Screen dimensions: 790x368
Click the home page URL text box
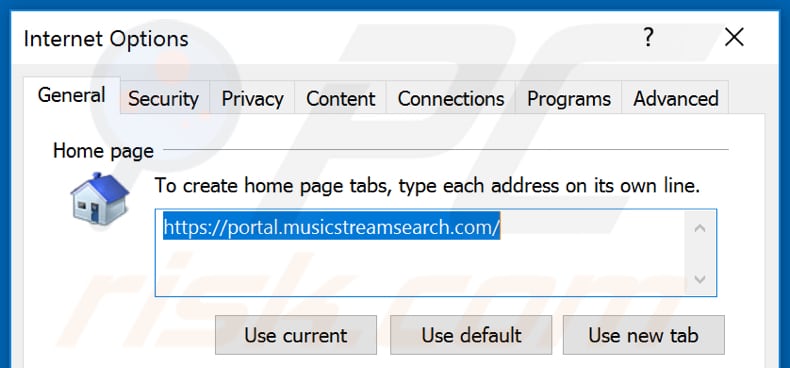[x=436, y=253]
